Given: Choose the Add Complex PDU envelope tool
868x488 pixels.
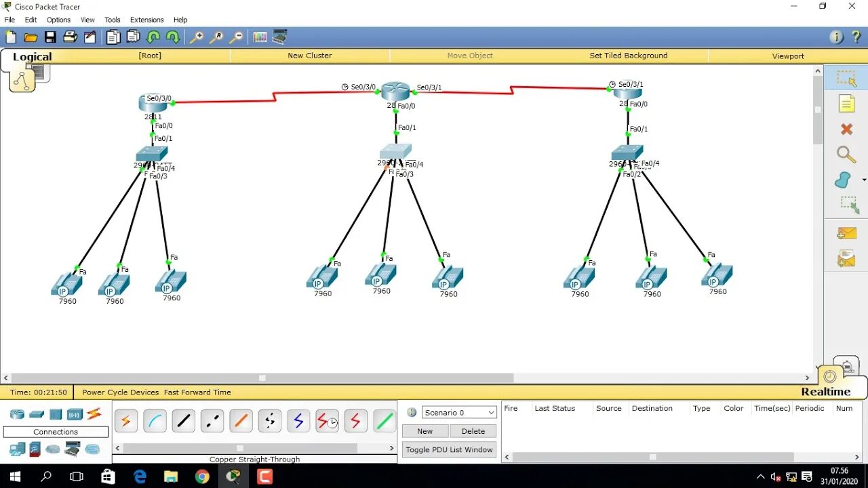Looking at the screenshot, I should [846, 258].
